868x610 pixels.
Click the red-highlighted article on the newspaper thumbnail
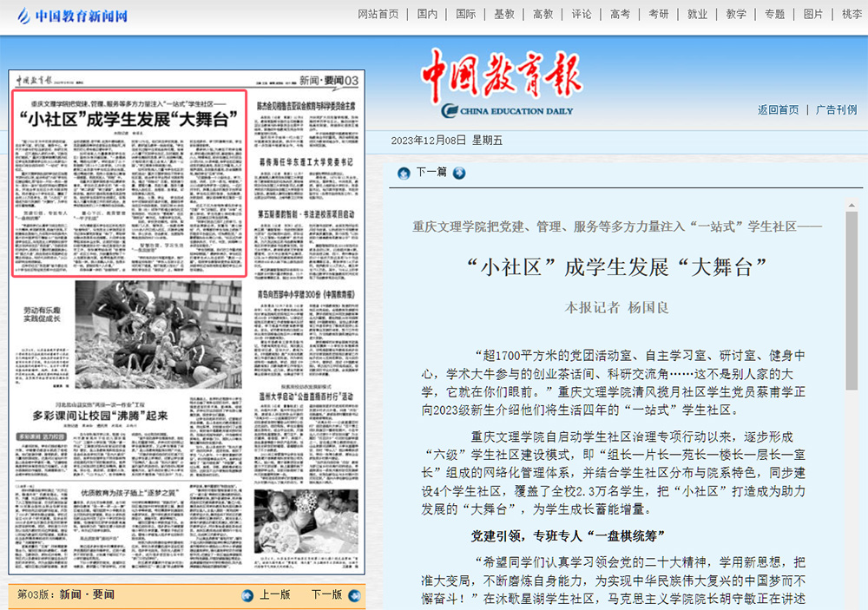pyautogui.click(x=130, y=182)
